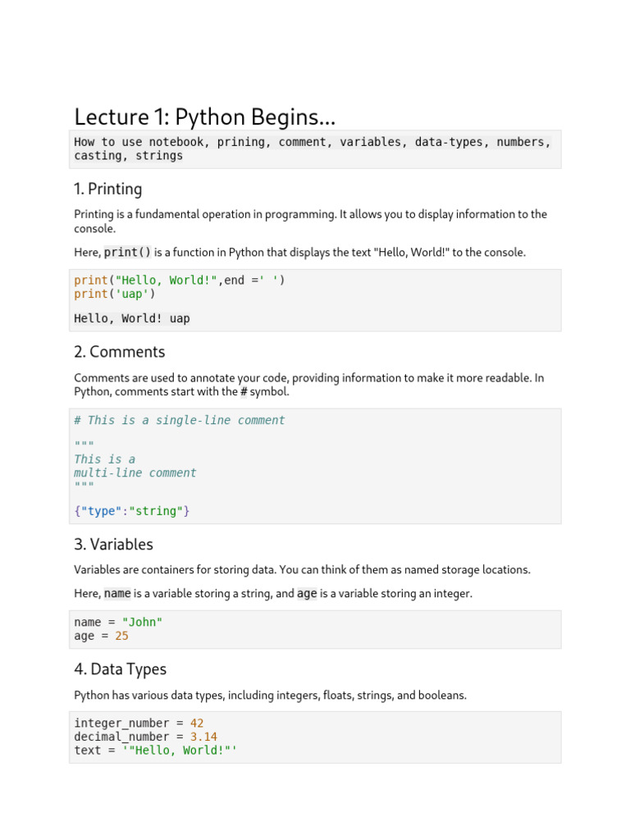
Task: Click the single-line comment code line
Action: point(180,420)
